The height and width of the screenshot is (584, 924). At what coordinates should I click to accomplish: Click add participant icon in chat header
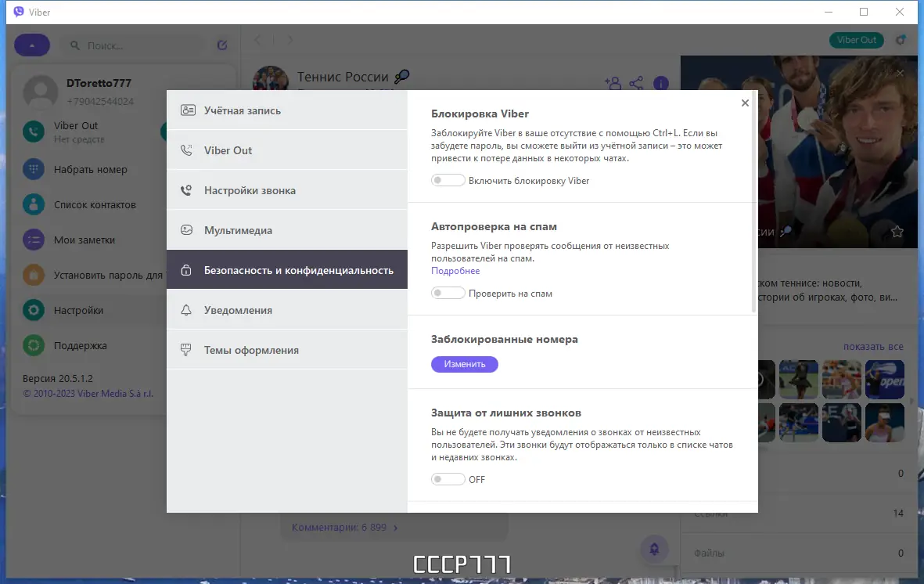613,83
